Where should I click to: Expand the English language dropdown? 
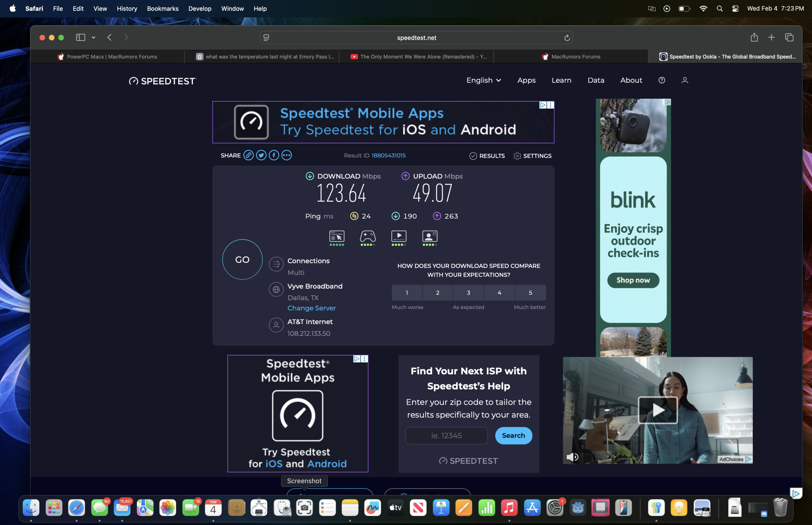(484, 80)
